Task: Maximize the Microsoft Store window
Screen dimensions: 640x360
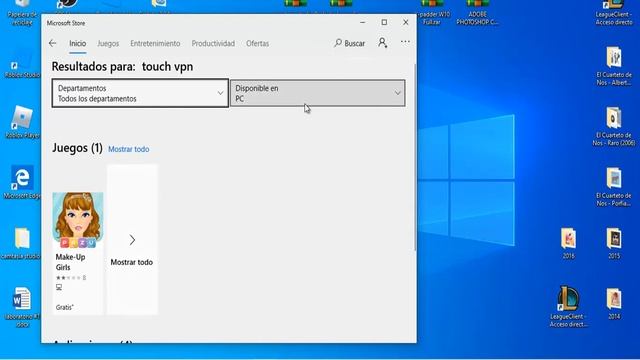Action: (384, 22)
